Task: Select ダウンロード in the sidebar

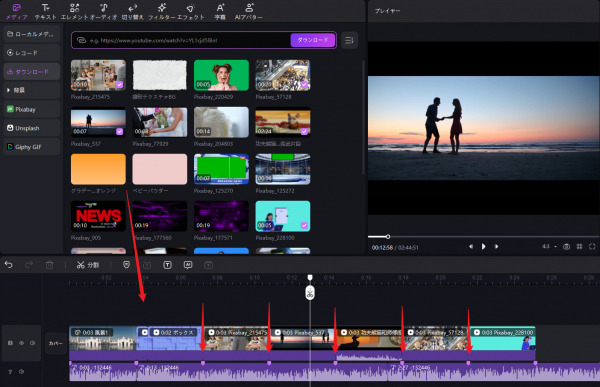Action: (x=32, y=72)
